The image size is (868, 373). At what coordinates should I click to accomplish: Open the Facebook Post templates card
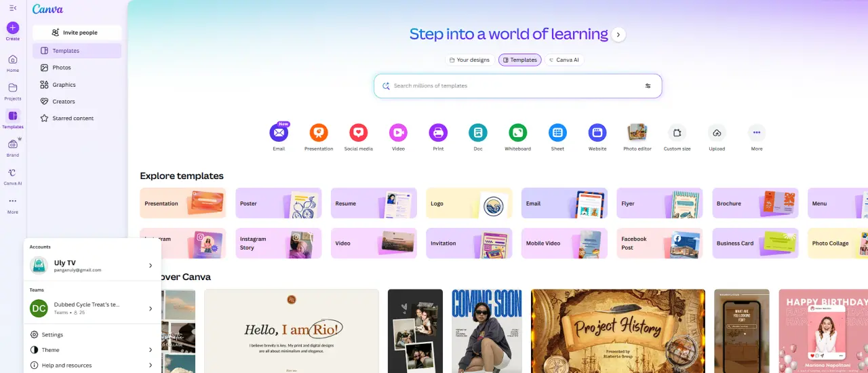pos(660,243)
